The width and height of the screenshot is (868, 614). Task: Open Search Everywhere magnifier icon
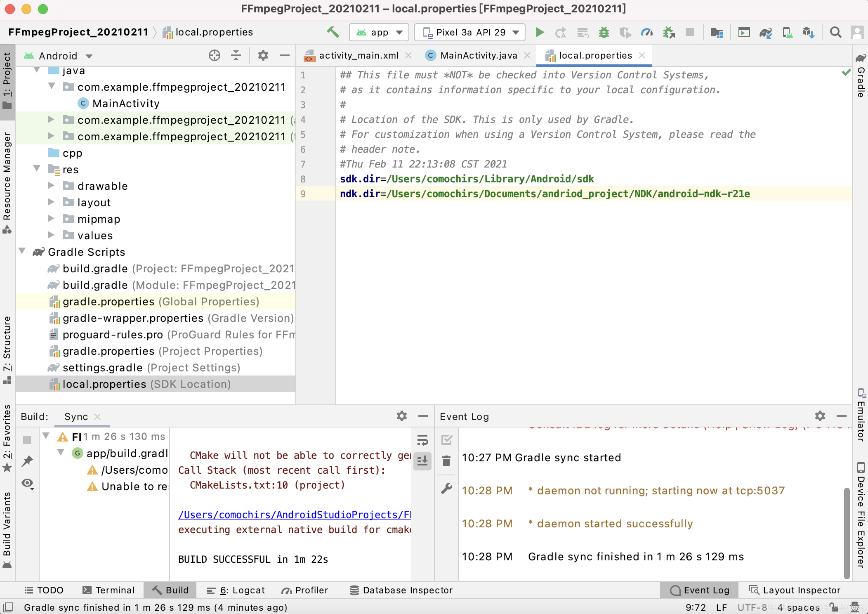coord(836,32)
